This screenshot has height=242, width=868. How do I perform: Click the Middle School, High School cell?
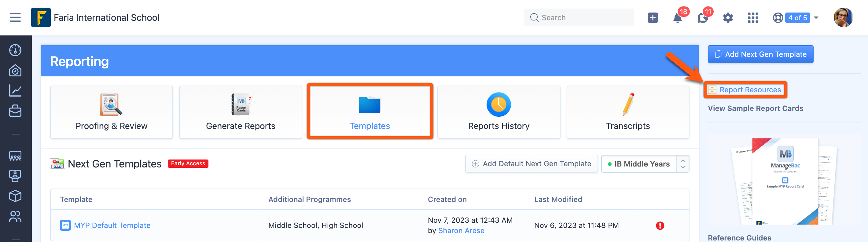[x=315, y=225]
